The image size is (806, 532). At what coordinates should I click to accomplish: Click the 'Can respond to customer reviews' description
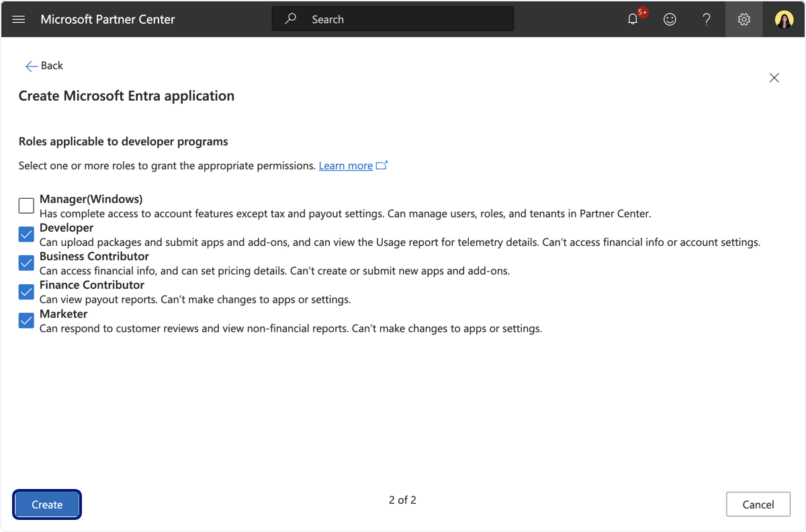tap(291, 328)
